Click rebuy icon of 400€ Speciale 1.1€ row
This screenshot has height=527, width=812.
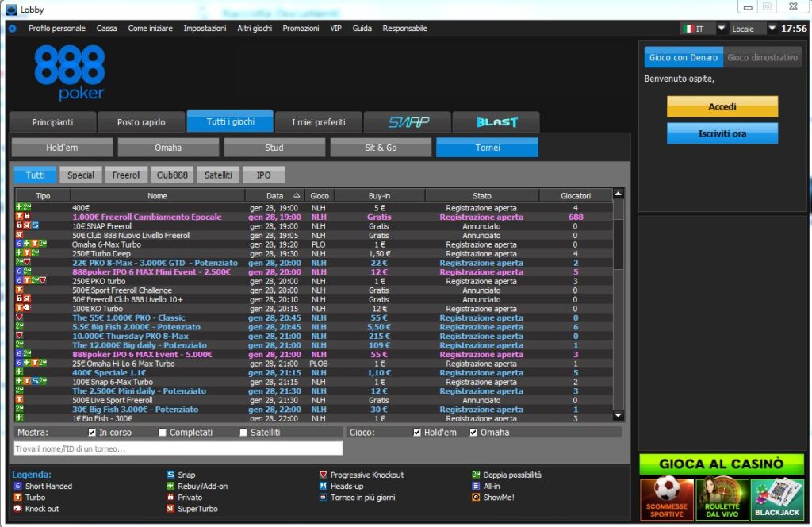tap(19, 372)
